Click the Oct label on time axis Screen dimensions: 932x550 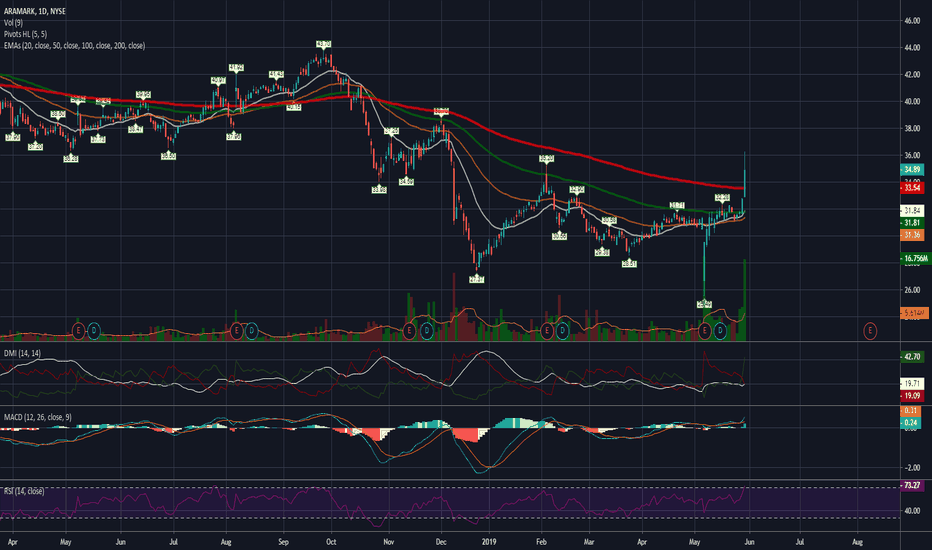click(331, 542)
